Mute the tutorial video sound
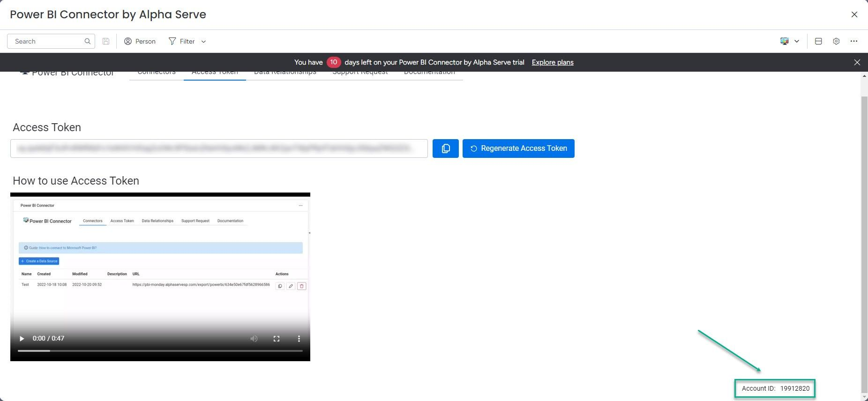 pyautogui.click(x=254, y=339)
